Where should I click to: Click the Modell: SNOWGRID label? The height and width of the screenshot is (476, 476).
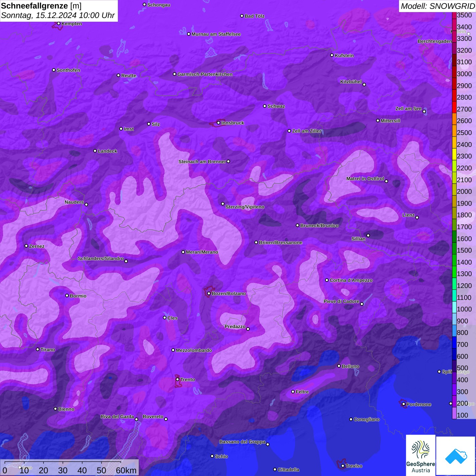[437, 6]
